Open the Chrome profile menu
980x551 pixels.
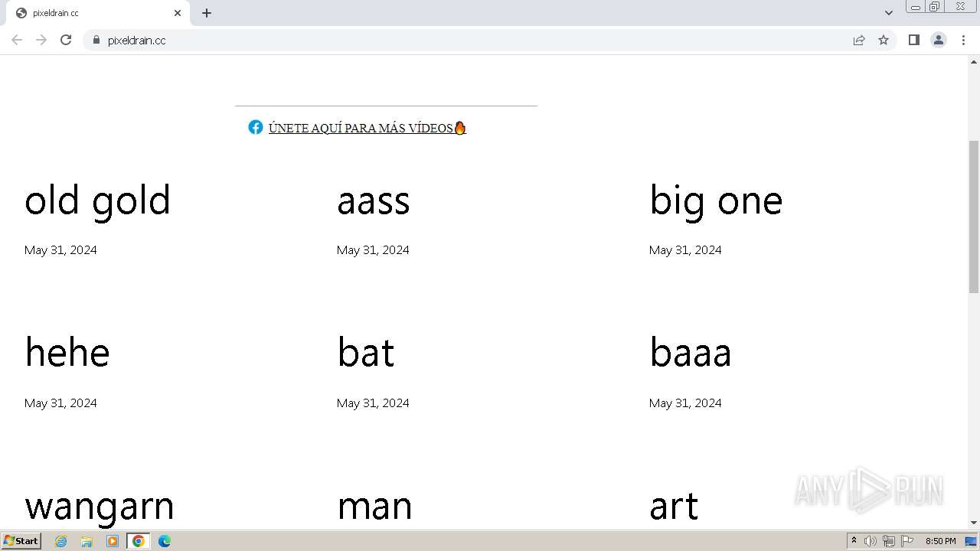coord(939,40)
